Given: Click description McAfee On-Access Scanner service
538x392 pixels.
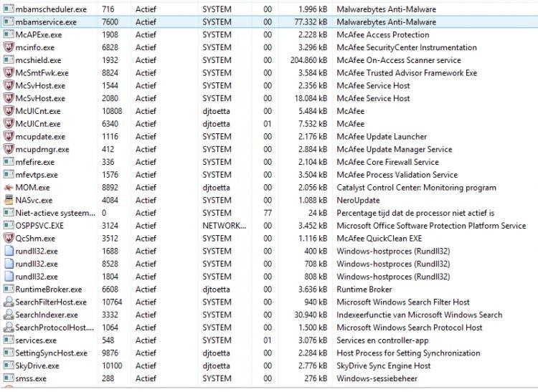Looking at the screenshot, I should (399, 60).
